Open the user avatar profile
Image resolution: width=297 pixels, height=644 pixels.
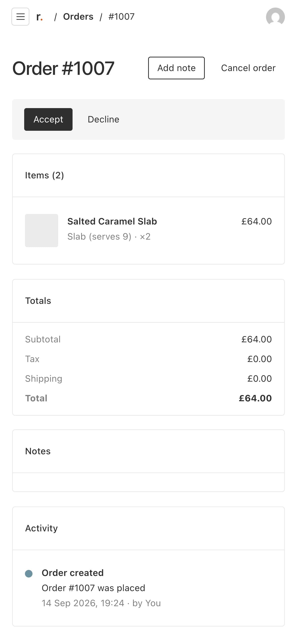click(275, 17)
